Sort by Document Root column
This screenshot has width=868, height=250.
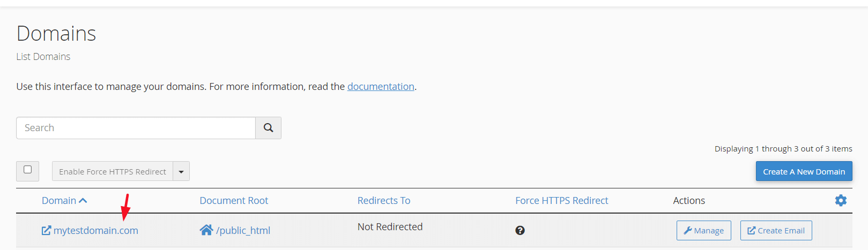pyautogui.click(x=234, y=201)
